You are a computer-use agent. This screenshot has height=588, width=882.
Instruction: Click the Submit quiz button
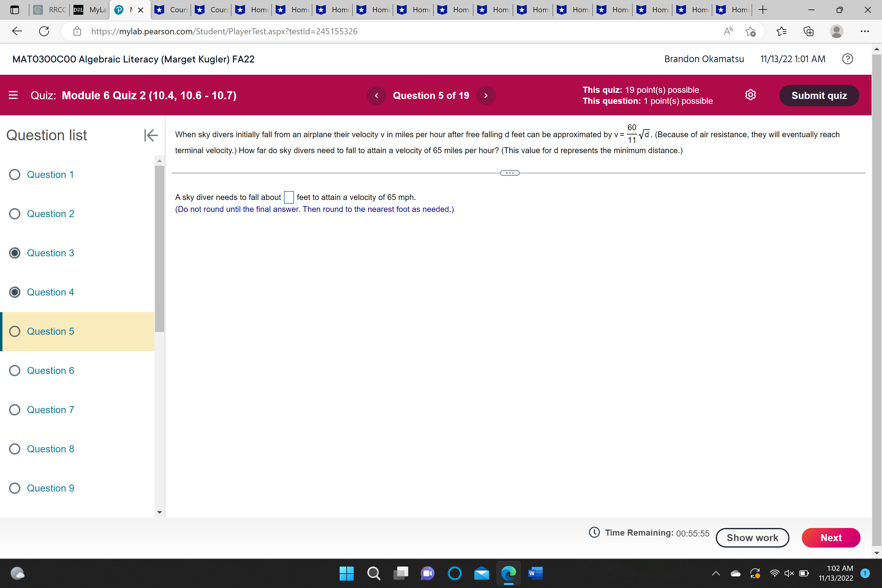[x=819, y=96]
